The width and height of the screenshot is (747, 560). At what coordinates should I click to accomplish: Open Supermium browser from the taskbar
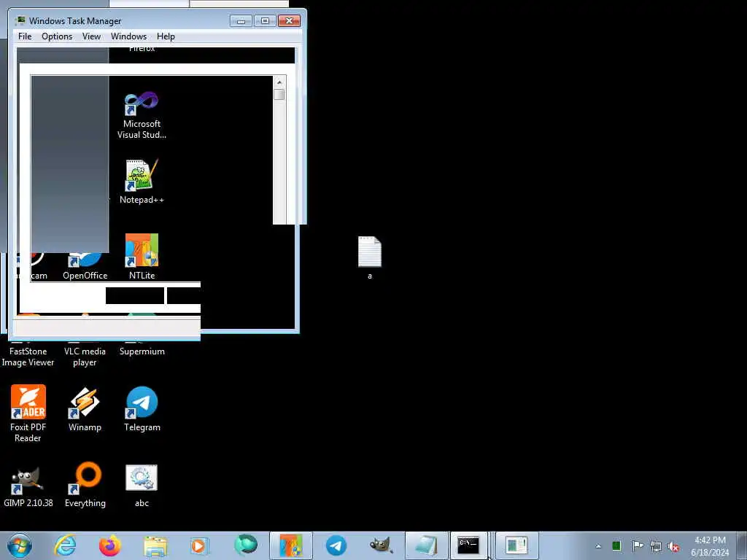[x=246, y=545]
